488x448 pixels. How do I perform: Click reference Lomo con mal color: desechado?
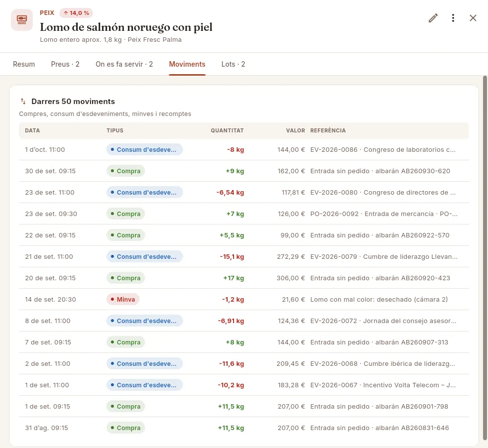click(x=379, y=300)
